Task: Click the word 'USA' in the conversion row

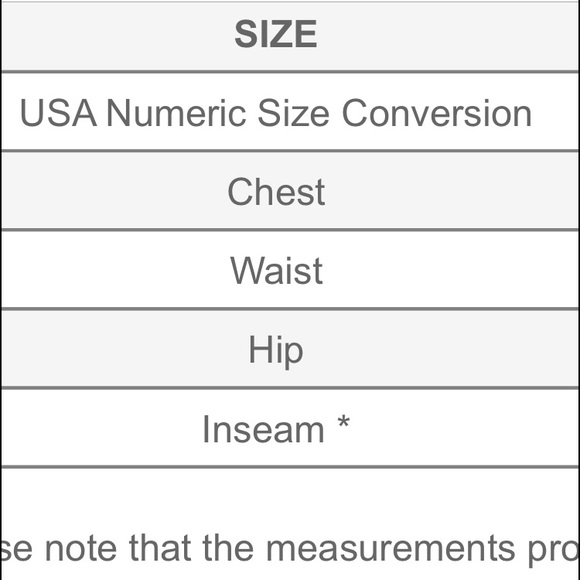Action: (x=58, y=113)
